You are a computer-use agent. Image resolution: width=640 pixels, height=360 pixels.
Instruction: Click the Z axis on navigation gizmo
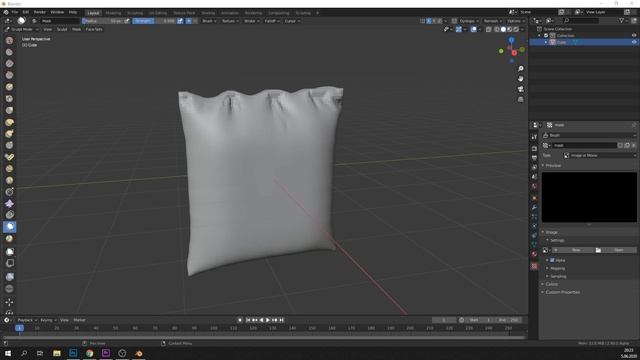511,40
